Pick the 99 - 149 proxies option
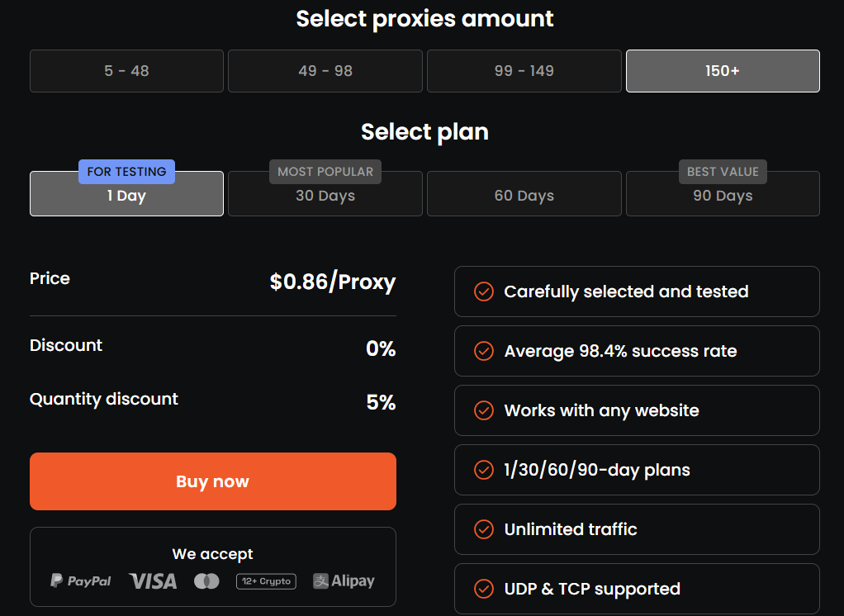This screenshot has height=616, width=844. point(524,71)
